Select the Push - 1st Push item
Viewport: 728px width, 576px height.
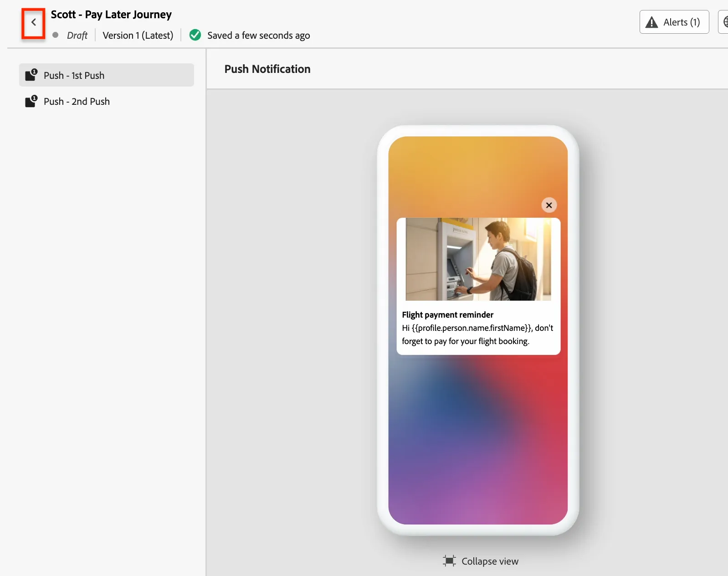pos(107,75)
